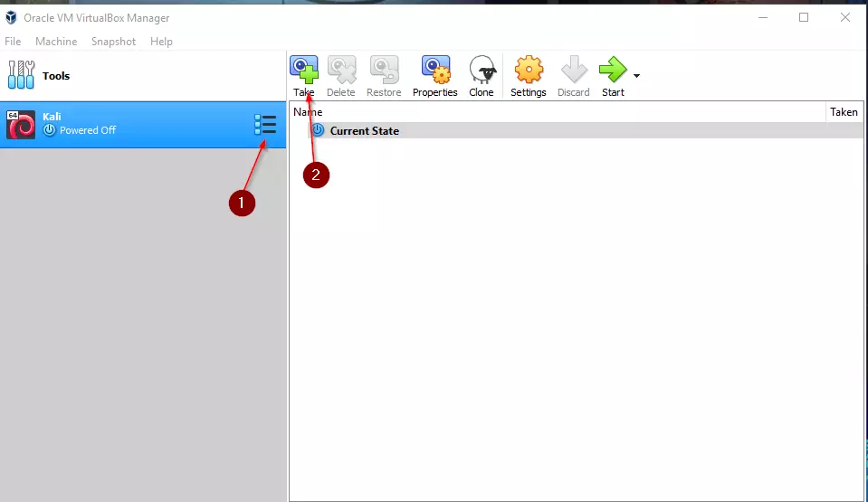
Task: Open the Help menu
Action: tap(161, 42)
